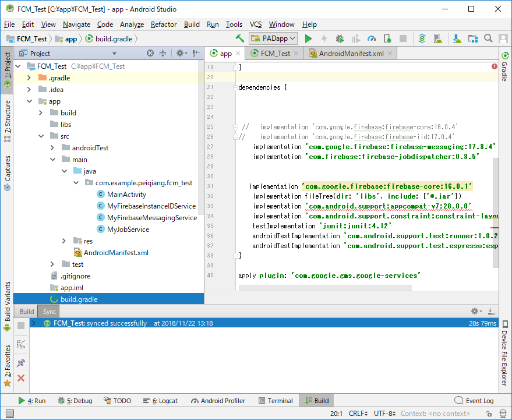Collapse the src folder
The height and width of the screenshot is (420, 512).
(41, 136)
